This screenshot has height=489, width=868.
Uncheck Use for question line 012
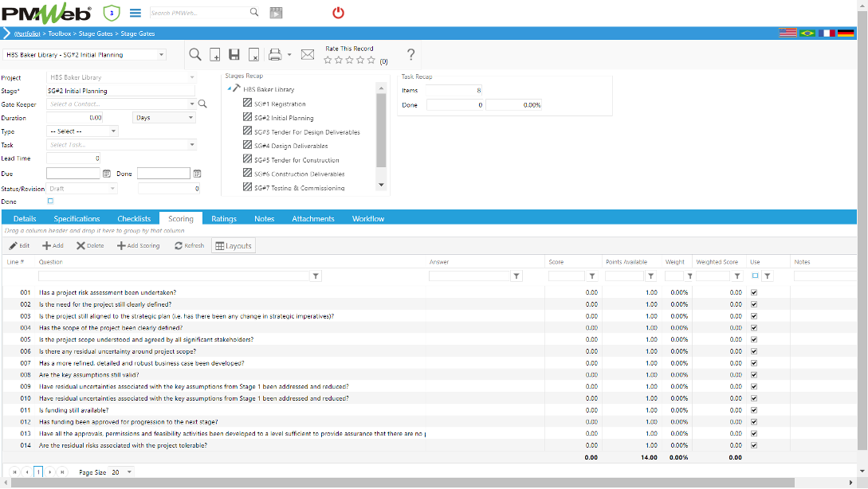pyautogui.click(x=754, y=422)
